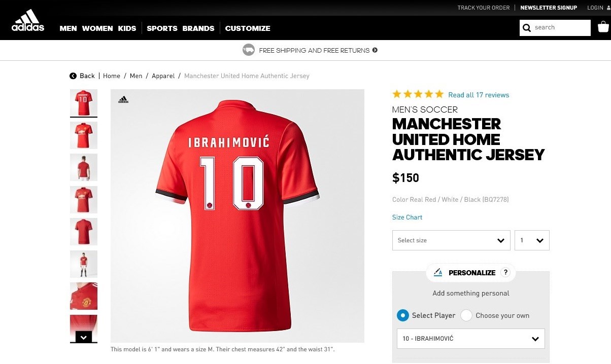Select the club crest close-up thumbnail
This screenshot has width=611, height=364.
point(84,296)
